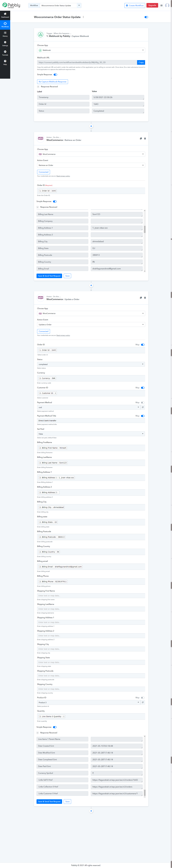Toggle the workflow enable switch
172x868 pixels.
click(x=146, y=17)
